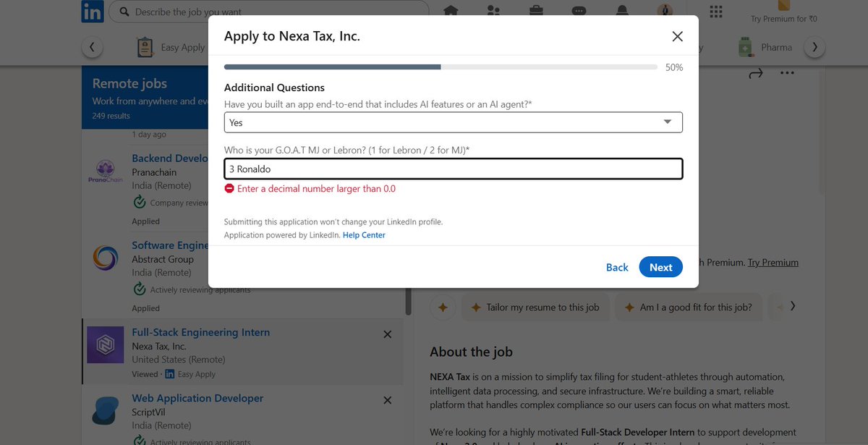Click the ScriptVil company logo
The height and width of the screenshot is (445, 868).
click(105, 410)
